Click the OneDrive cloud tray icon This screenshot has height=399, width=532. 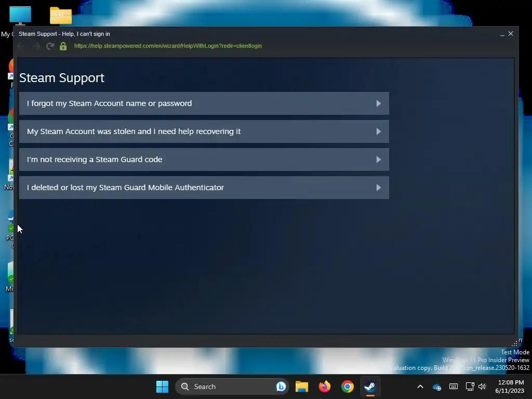pos(436,387)
